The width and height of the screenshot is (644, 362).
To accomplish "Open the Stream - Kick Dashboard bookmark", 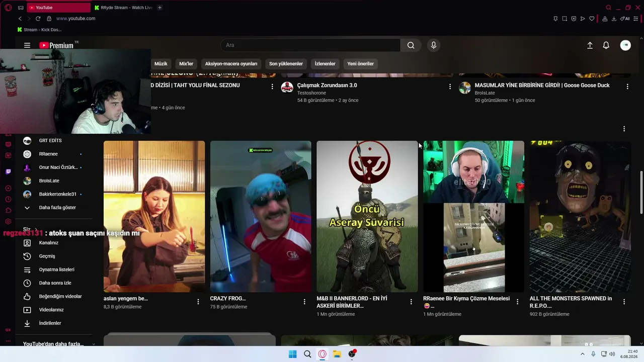I will 39,30.
